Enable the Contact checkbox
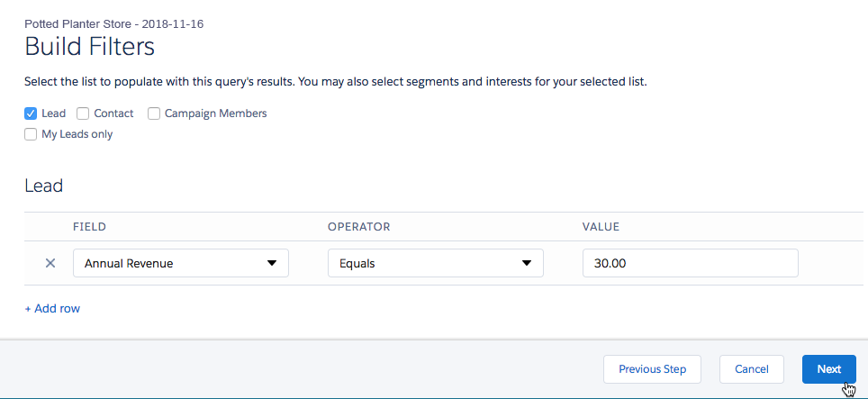 click(x=83, y=113)
